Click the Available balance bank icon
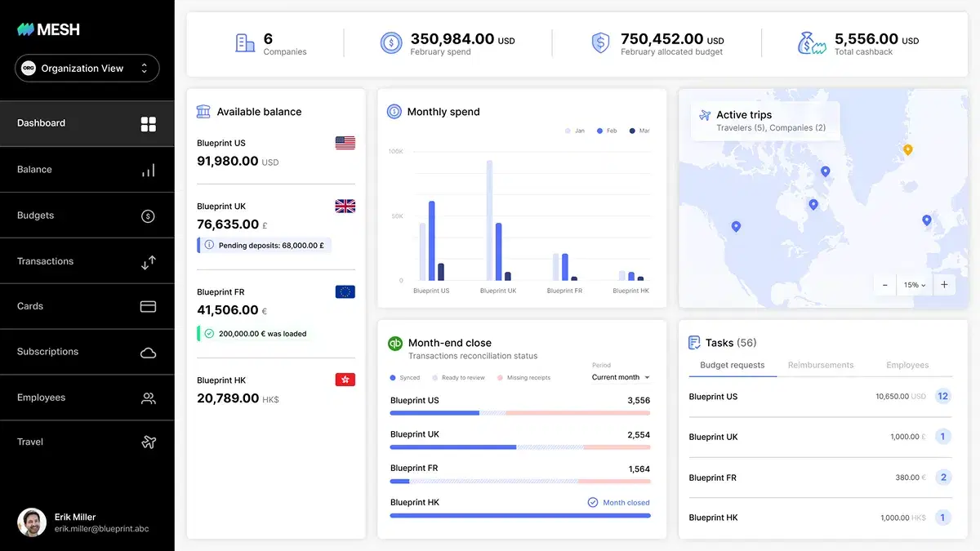 point(203,112)
